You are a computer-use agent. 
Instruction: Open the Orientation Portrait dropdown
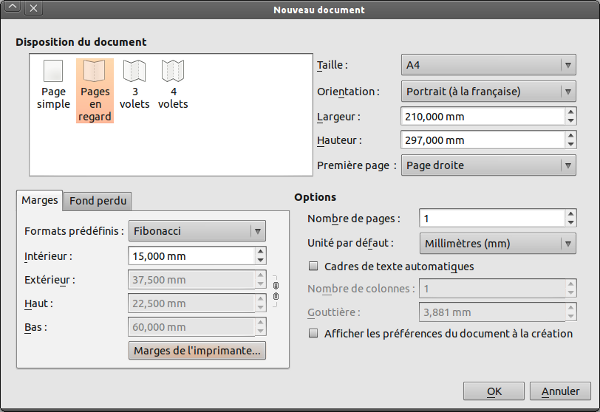pos(488,91)
